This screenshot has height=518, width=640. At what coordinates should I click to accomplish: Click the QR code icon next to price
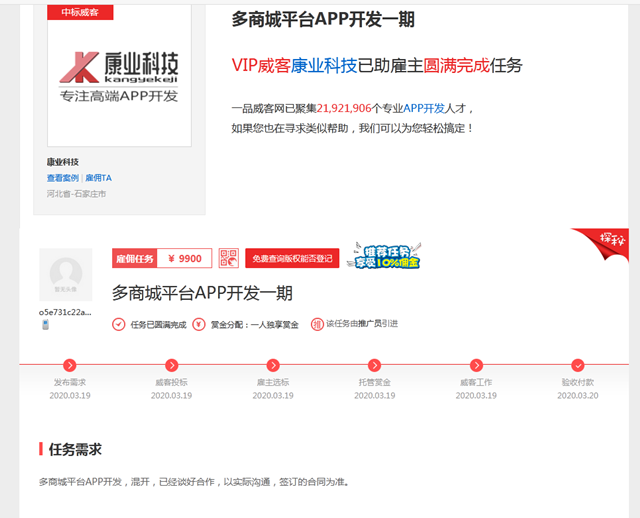229,258
